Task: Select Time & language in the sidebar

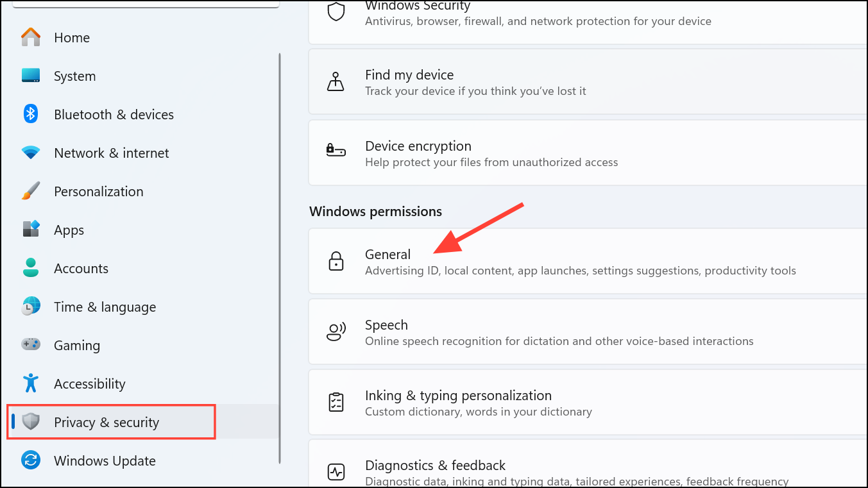Action: click(x=105, y=307)
